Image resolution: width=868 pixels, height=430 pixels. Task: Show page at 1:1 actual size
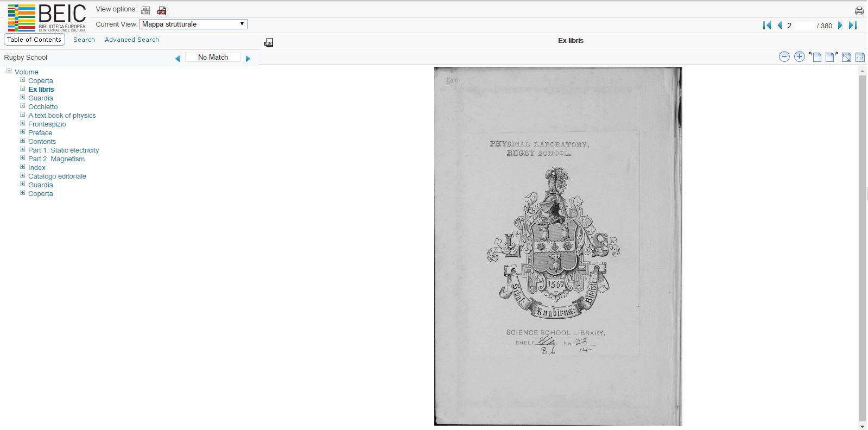pos(860,57)
